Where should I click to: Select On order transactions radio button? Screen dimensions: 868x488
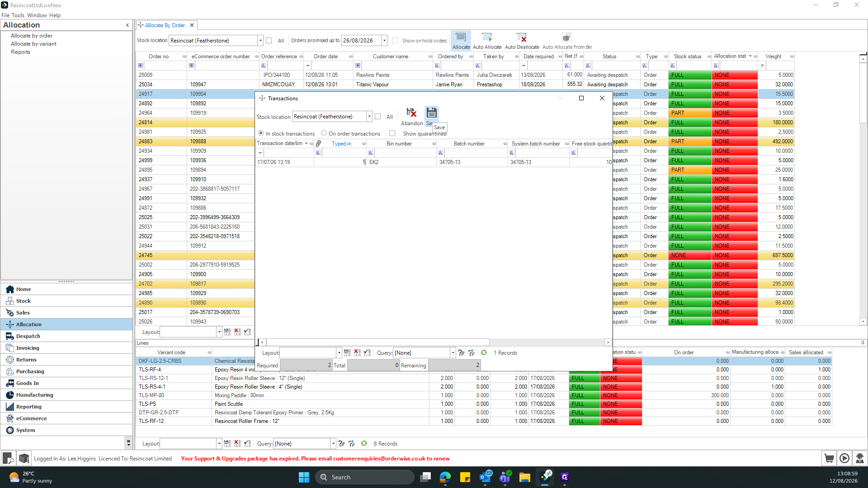click(x=324, y=133)
